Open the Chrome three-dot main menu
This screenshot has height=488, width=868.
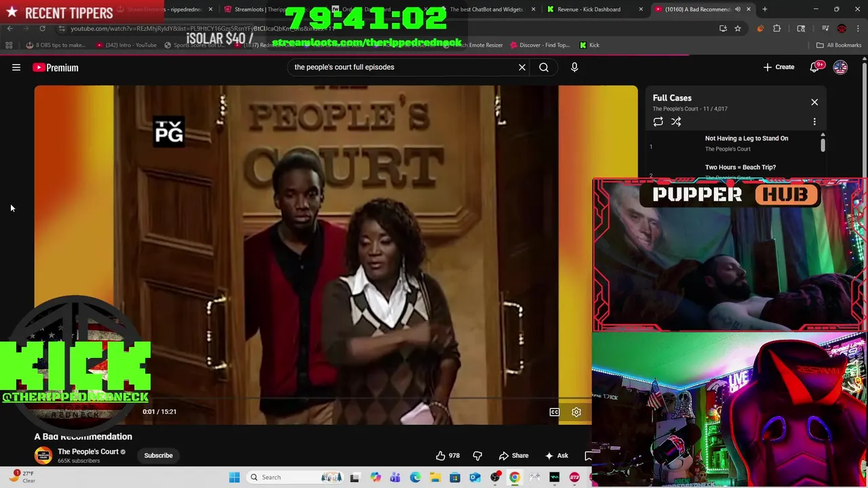click(858, 28)
